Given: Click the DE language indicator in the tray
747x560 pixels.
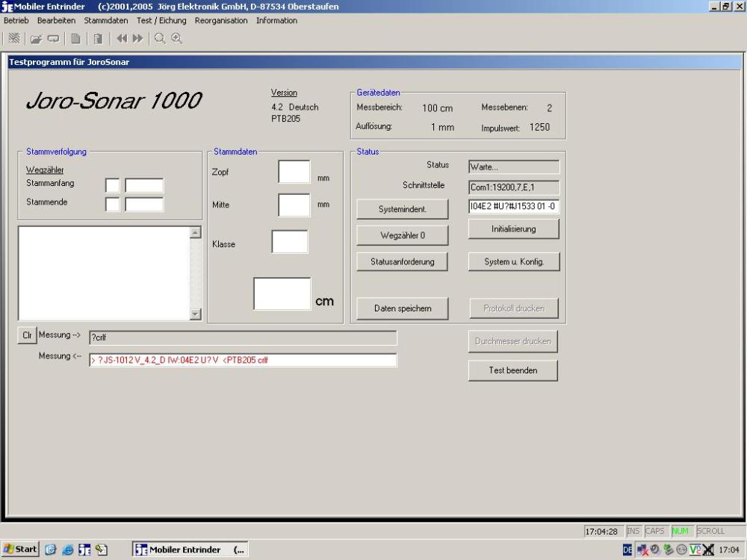Looking at the screenshot, I should (627, 550).
